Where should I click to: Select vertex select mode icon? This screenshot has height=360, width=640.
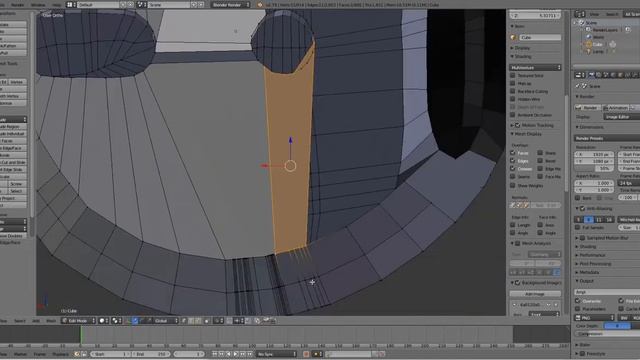tap(184, 321)
